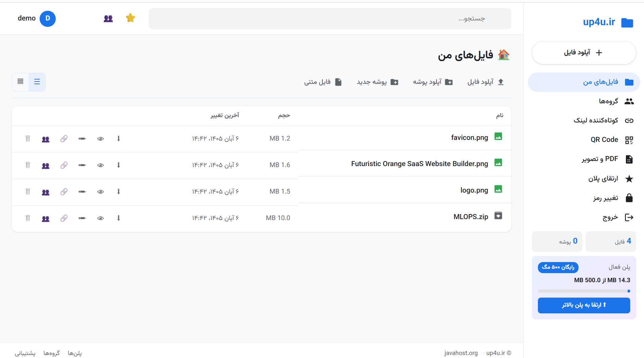This screenshot has width=644, height=358.
Task: Click the storage usage progress bar
Action: tap(584, 291)
